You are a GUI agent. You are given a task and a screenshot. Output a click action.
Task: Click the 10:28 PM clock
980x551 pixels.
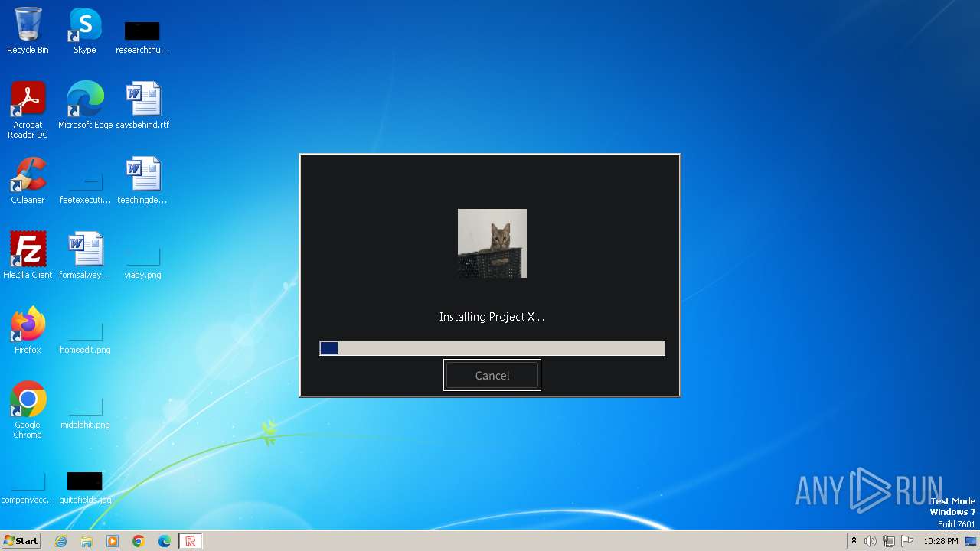click(941, 541)
